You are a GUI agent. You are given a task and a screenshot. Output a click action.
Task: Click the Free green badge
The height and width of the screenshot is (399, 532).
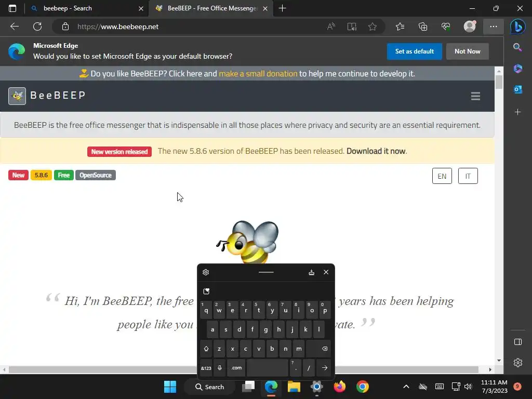click(x=64, y=175)
